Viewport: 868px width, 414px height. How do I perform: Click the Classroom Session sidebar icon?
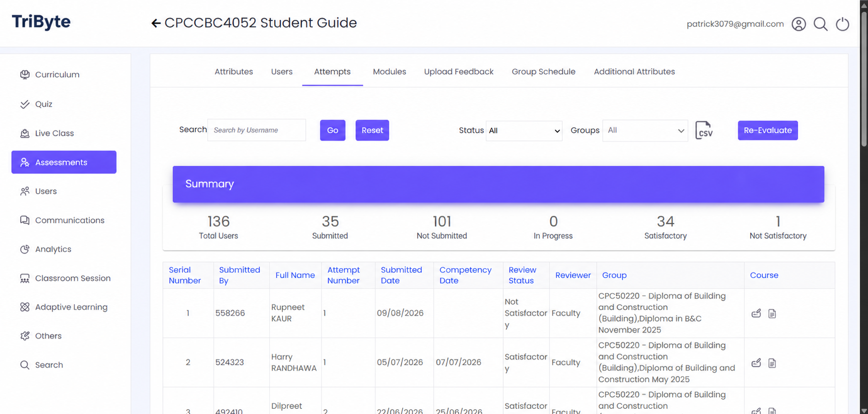tap(25, 278)
